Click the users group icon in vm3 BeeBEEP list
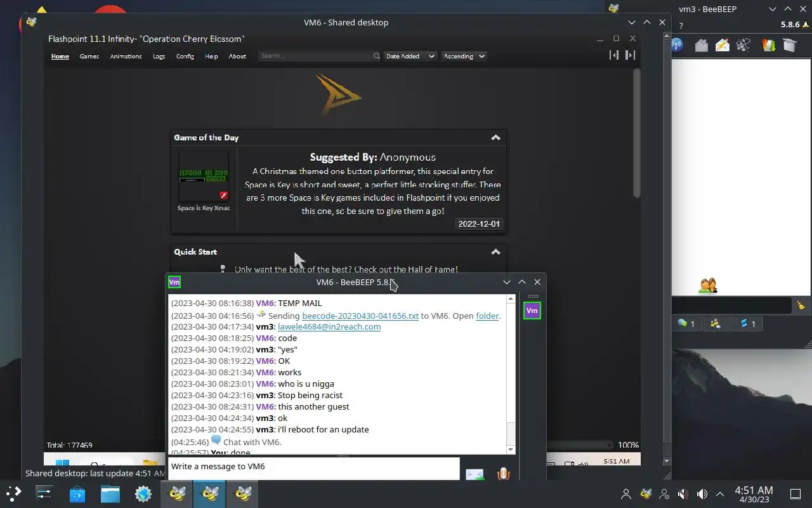The image size is (812, 508). tap(708, 286)
